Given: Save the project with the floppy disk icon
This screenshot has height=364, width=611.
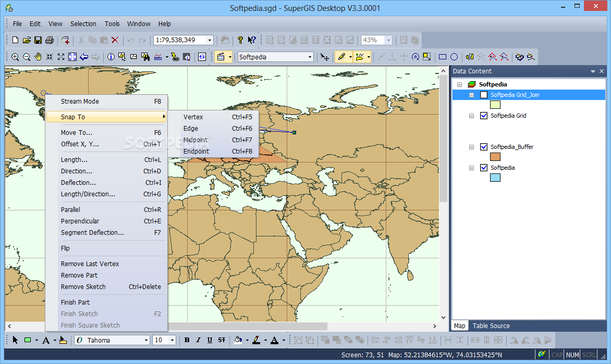Looking at the screenshot, I should coord(38,40).
